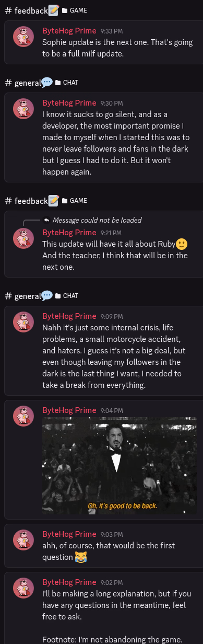Click ByteHog Prime username at 9:03 PM

(69, 534)
